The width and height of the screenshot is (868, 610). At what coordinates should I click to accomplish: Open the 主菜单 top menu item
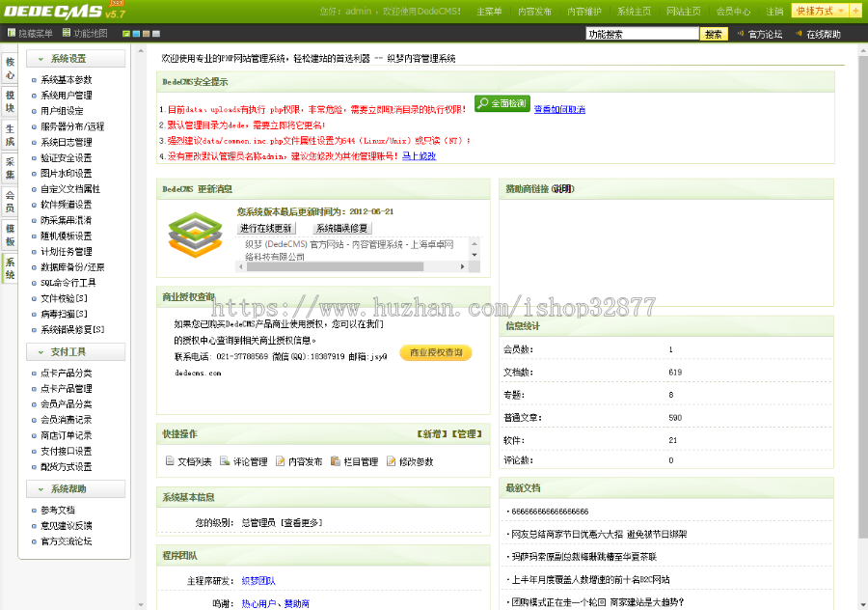(489, 11)
